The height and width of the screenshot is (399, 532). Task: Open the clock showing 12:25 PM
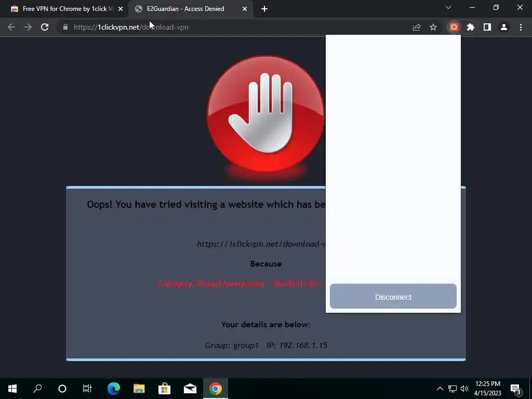coord(487,389)
